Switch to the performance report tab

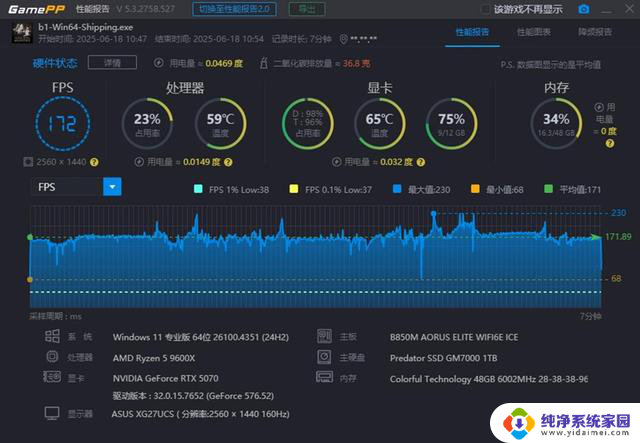coord(472,32)
